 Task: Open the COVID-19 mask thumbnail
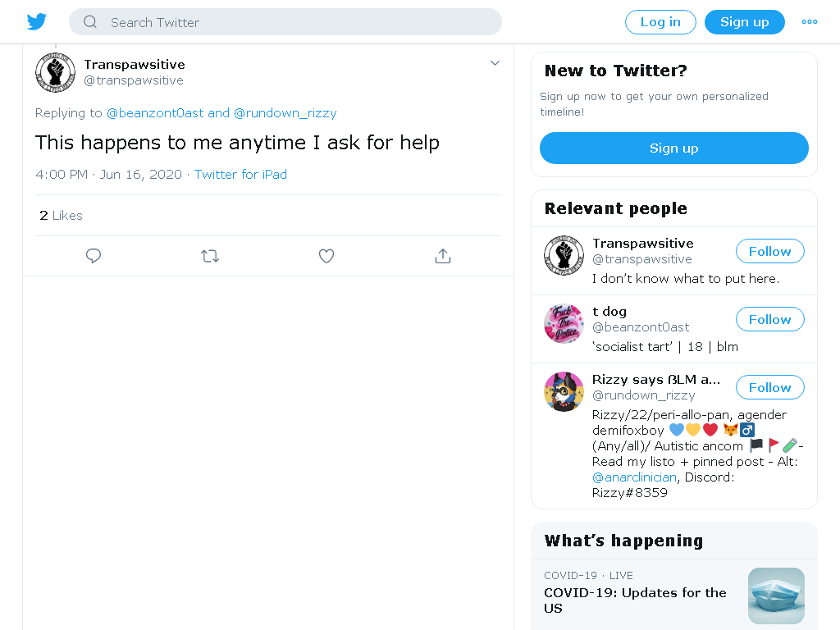tap(776, 596)
